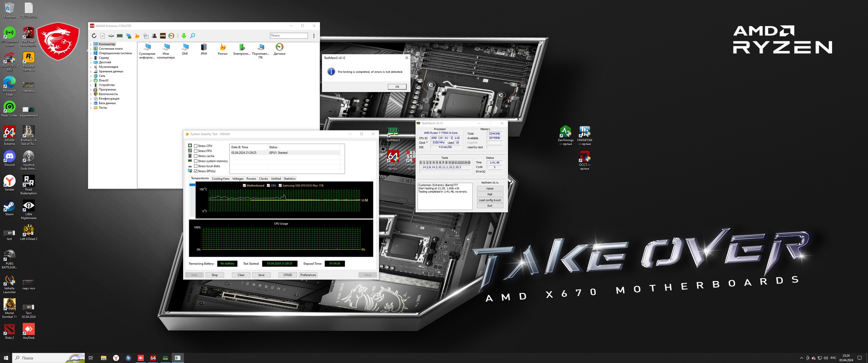Click the AIDA64 taskbar icon
This screenshot has height=363, width=868.
pyautogui.click(x=153, y=358)
